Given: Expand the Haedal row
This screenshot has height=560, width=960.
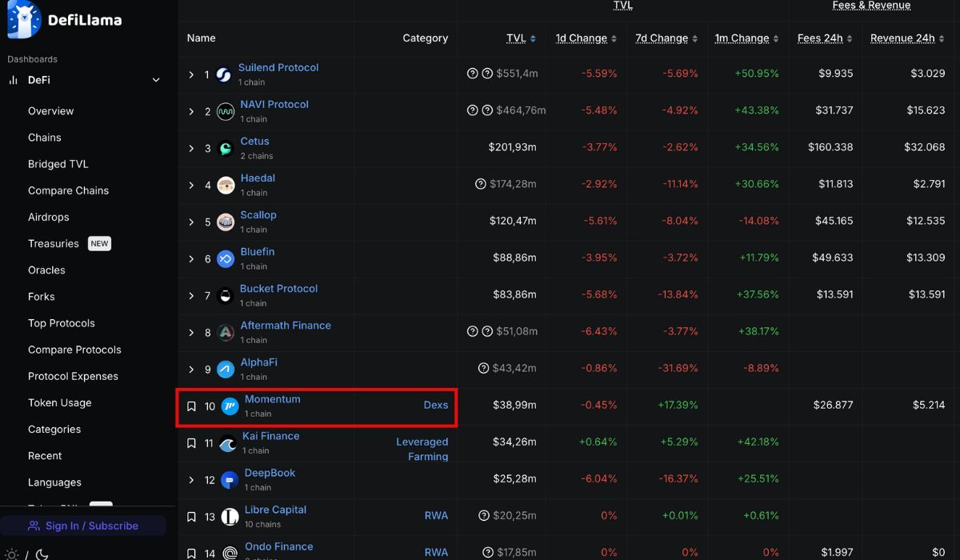Looking at the screenshot, I should (x=191, y=185).
